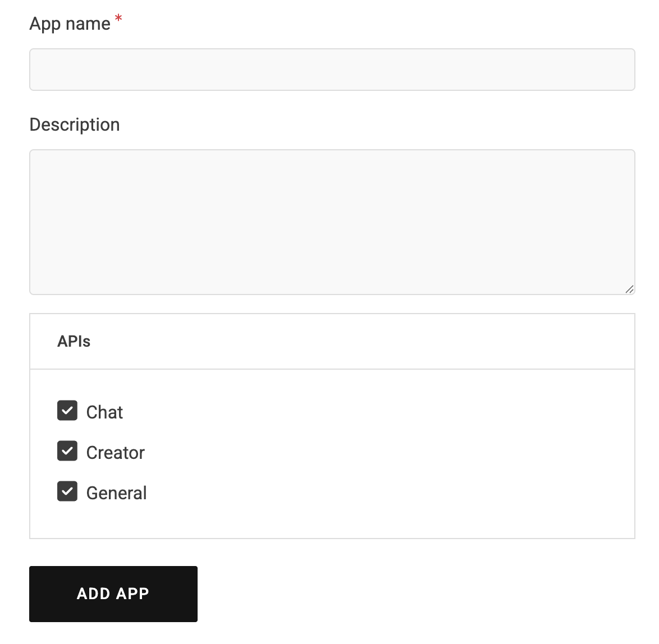Uncheck the Chat API checkbox

pyautogui.click(x=67, y=411)
